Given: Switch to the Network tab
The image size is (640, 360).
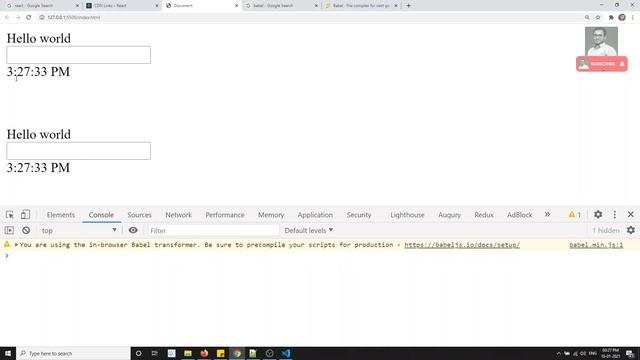Looking at the screenshot, I should [x=178, y=215].
